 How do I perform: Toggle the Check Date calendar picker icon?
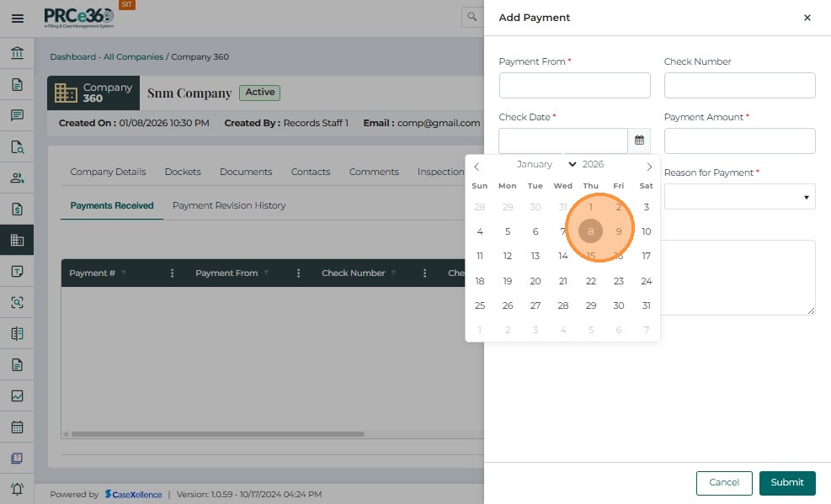coord(639,141)
